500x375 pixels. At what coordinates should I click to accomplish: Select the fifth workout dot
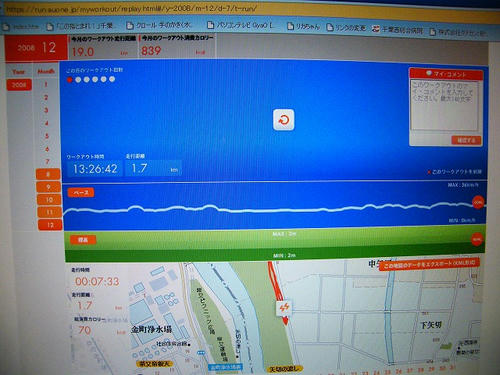(104, 79)
